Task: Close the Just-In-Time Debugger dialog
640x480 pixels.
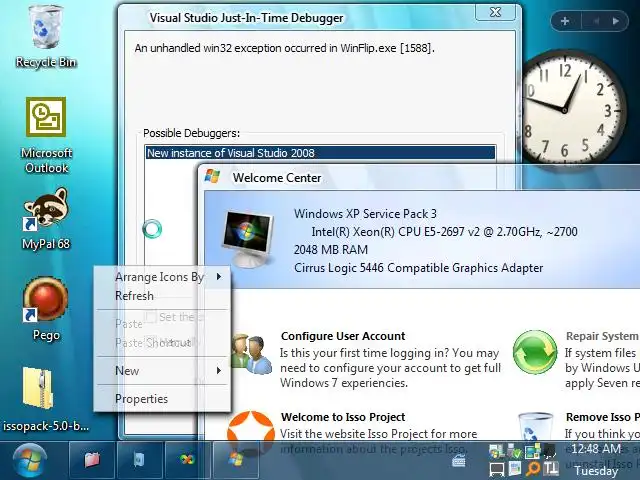Action: pyautogui.click(x=496, y=12)
